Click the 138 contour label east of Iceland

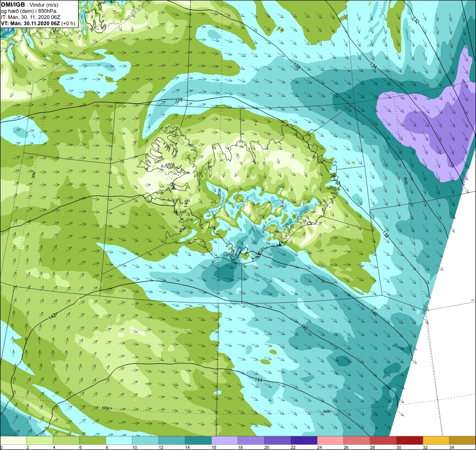click(385, 235)
